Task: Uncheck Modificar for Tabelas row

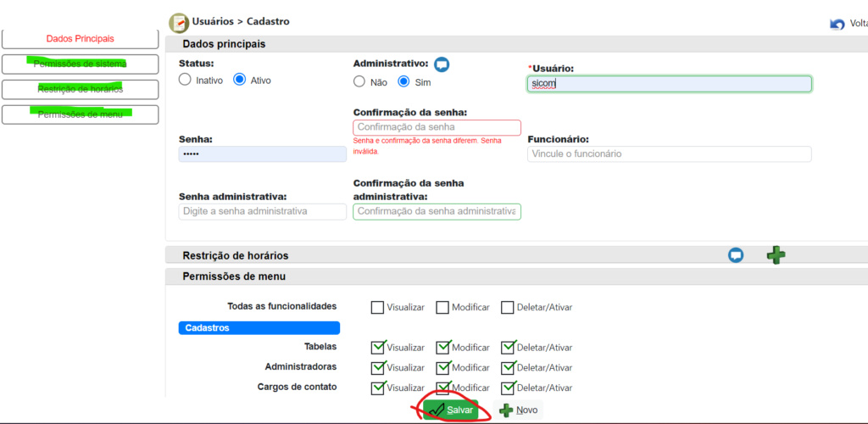Action: pyautogui.click(x=442, y=347)
